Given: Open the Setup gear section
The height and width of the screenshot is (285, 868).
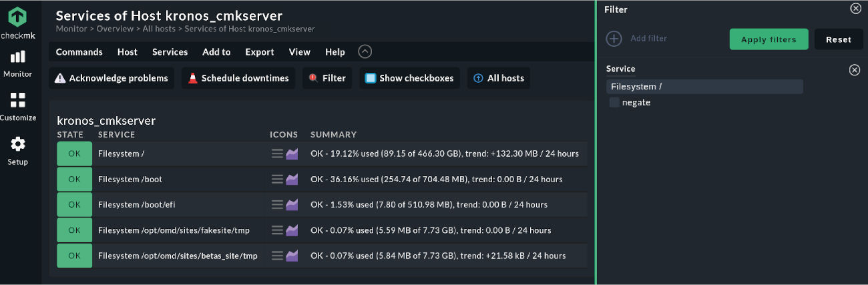Looking at the screenshot, I should [x=18, y=152].
